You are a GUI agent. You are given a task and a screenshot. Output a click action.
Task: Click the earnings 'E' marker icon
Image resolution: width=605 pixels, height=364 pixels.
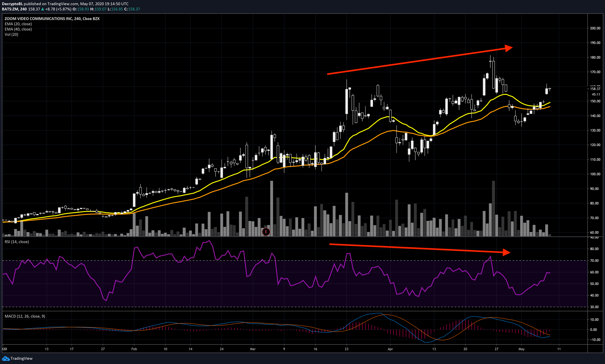tap(266, 232)
